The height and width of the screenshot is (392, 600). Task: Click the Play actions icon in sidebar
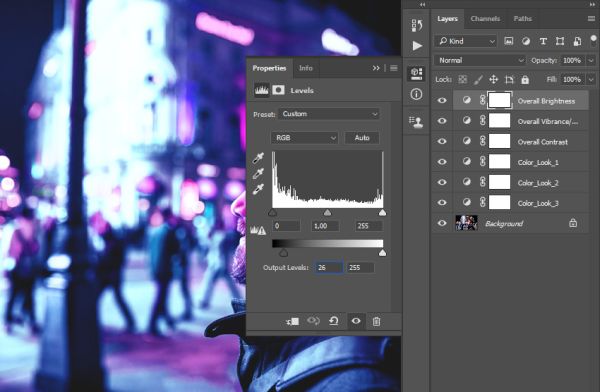pos(417,46)
